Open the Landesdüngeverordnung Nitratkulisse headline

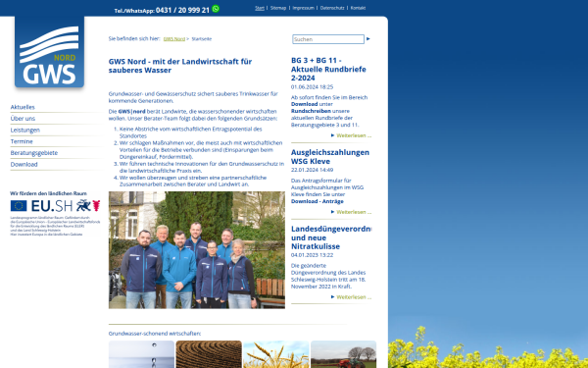[x=331, y=237]
